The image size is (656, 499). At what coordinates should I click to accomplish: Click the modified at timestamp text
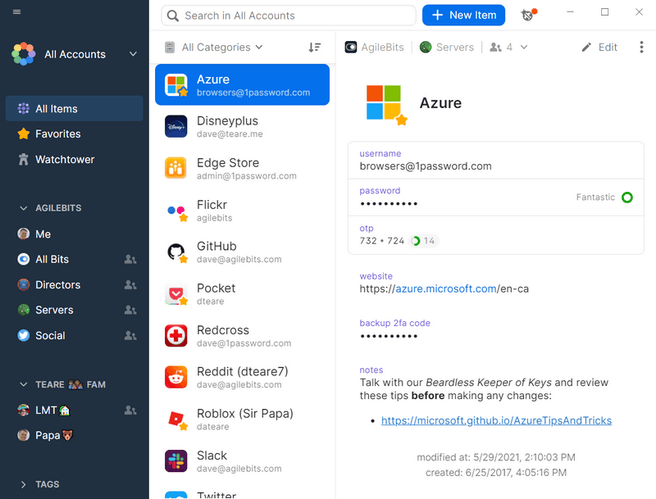coord(496,457)
